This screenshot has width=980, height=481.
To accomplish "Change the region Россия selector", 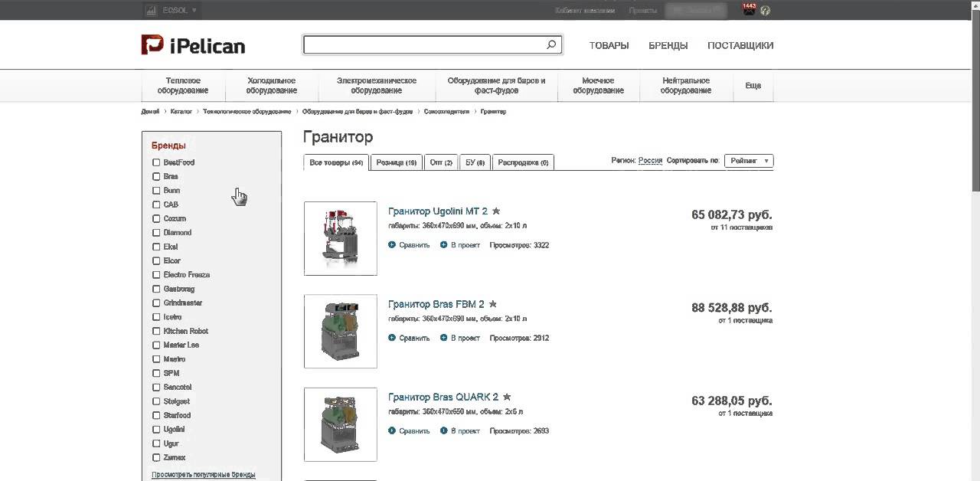I will 650,161.
